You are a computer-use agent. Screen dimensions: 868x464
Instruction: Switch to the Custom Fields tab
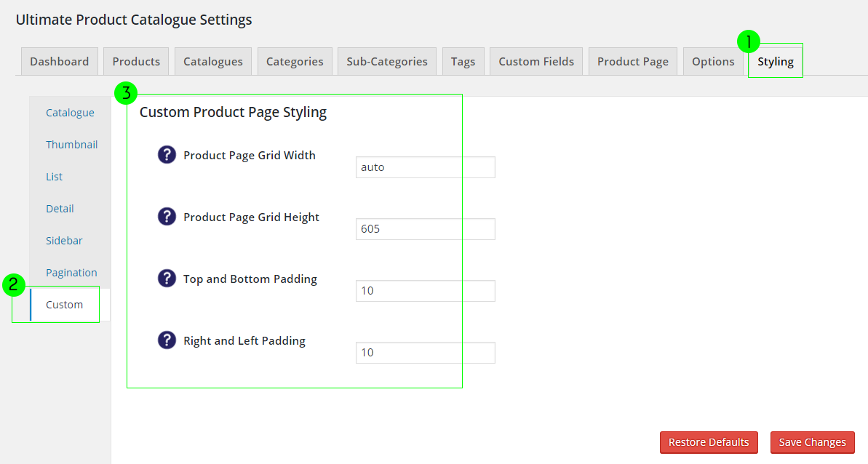[x=535, y=61]
